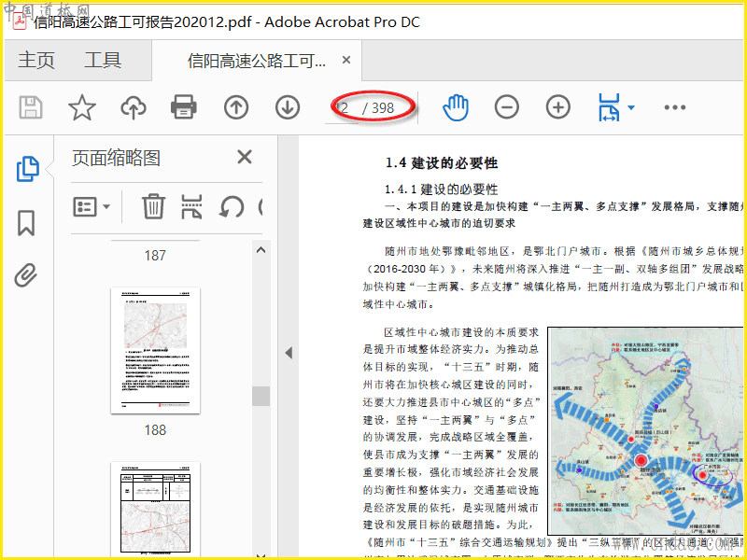Go to previous page with up arrow
The width and height of the screenshot is (747, 560).
(x=236, y=107)
